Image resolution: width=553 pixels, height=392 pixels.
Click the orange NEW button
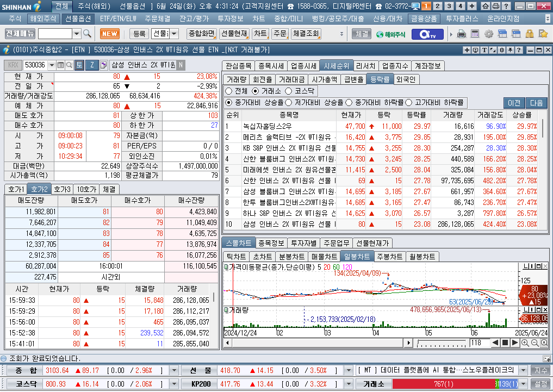point(110,34)
